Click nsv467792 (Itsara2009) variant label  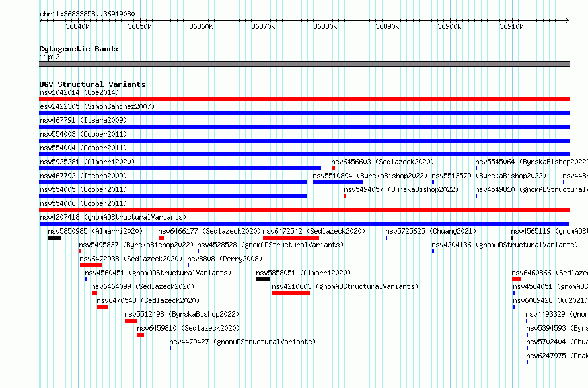pos(83,176)
